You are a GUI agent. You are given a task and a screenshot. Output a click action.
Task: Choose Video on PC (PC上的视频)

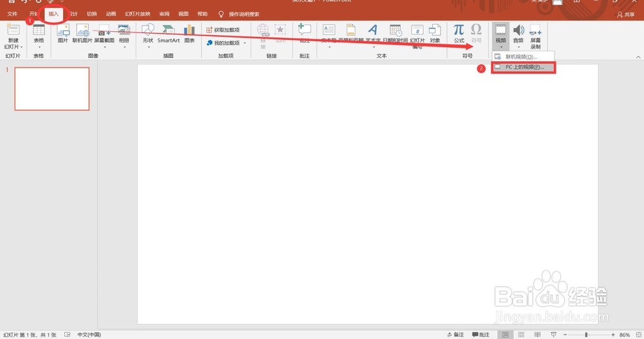(523, 67)
